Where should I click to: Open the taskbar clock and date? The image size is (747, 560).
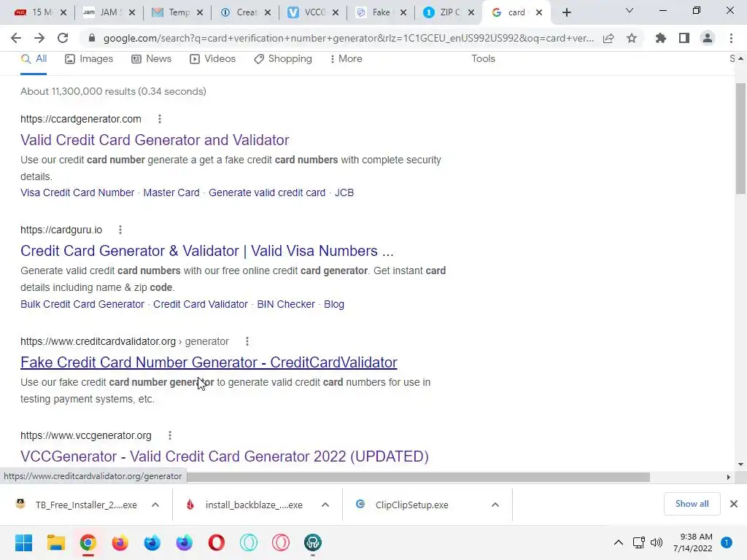click(x=693, y=542)
